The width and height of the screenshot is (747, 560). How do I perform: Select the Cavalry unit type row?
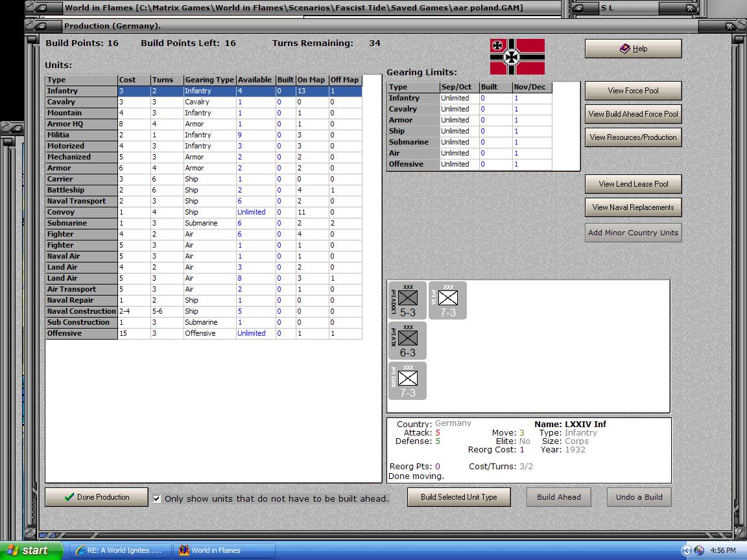pos(204,102)
